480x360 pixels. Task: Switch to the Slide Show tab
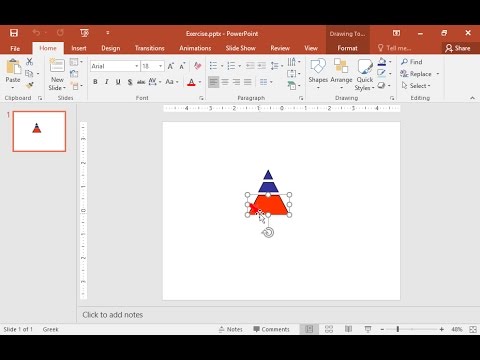click(x=240, y=48)
